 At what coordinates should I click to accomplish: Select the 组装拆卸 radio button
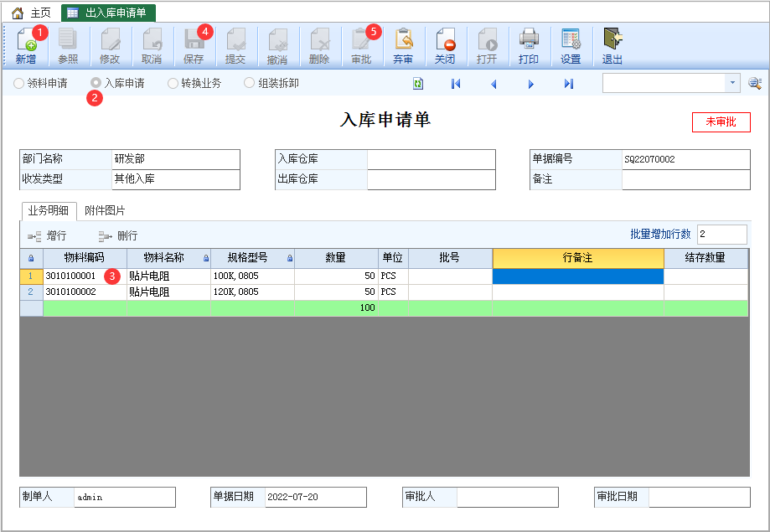250,83
